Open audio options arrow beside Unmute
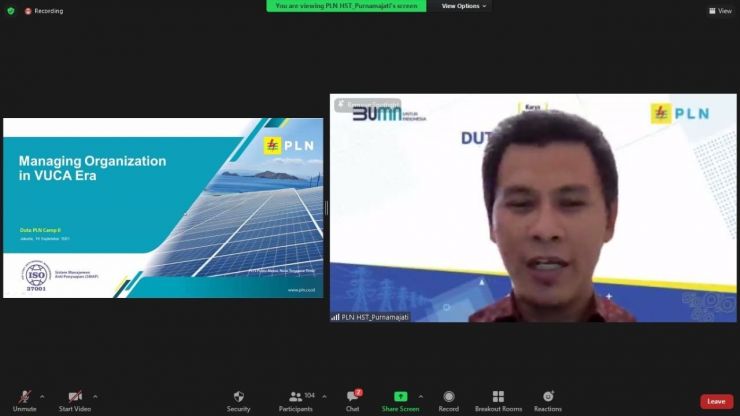740x416 pixels. (x=42, y=397)
